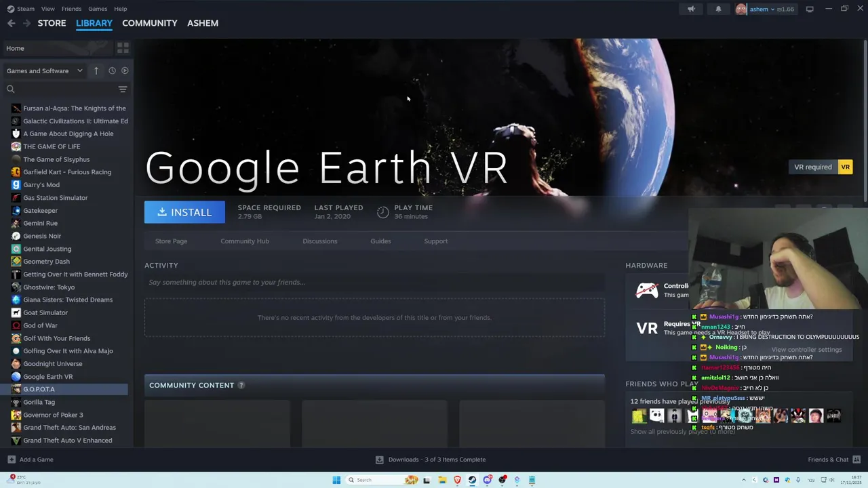Image resolution: width=868 pixels, height=488 pixels.
Task: Show hidden system tray icons chevron
Action: point(744,480)
